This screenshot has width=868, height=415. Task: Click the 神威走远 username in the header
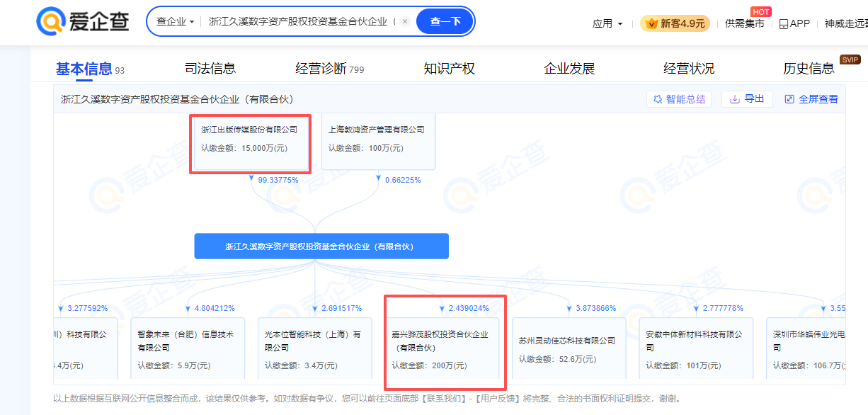[x=846, y=23]
